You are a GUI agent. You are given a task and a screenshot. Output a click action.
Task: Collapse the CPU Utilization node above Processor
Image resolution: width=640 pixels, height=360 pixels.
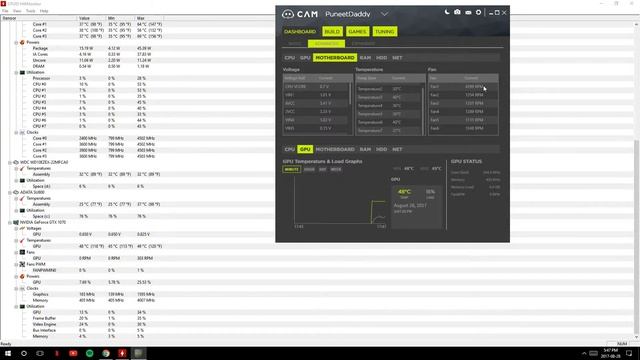pyautogui.click(x=16, y=73)
